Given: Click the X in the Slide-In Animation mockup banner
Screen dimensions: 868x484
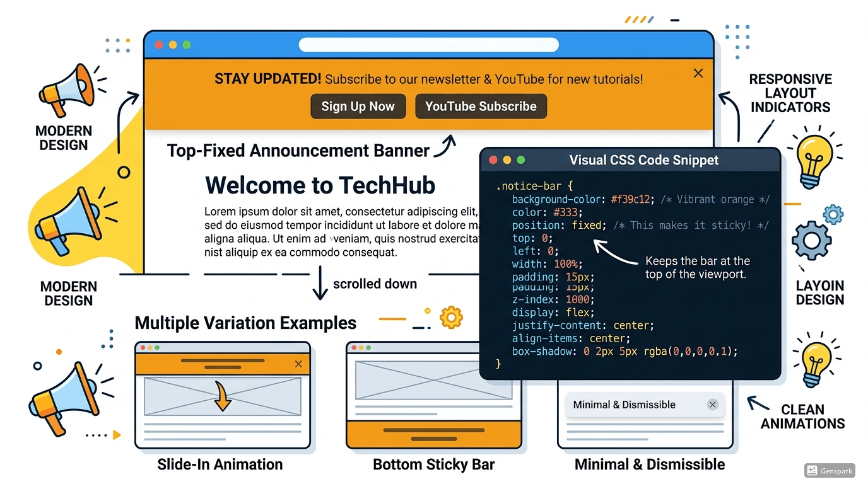Looking at the screenshot, I should [298, 364].
